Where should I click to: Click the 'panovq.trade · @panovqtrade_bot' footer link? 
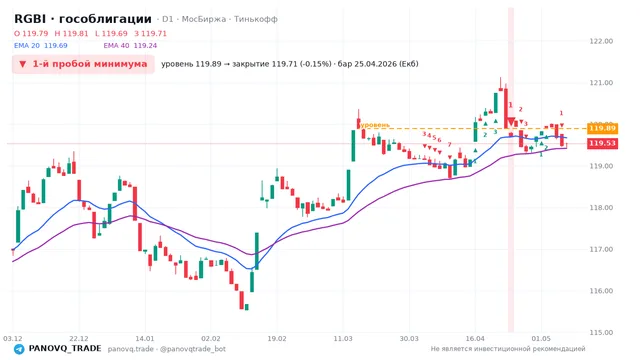(167, 349)
